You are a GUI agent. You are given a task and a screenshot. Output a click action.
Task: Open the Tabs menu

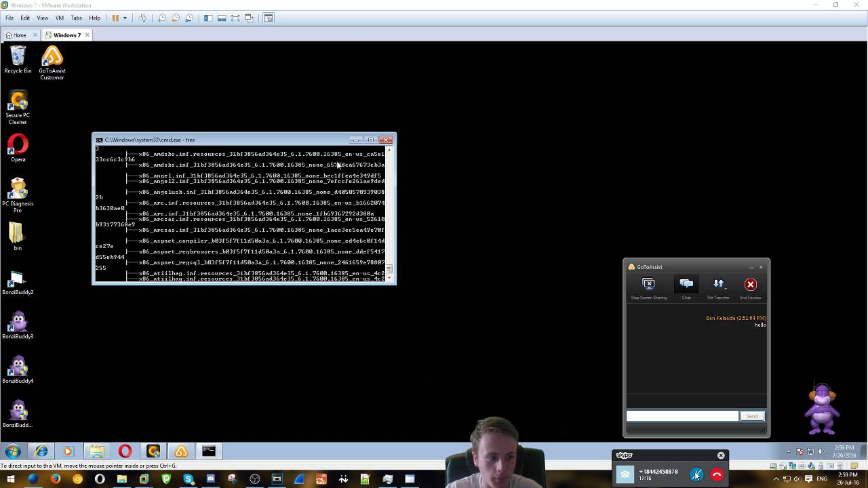(x=77, y=18)
